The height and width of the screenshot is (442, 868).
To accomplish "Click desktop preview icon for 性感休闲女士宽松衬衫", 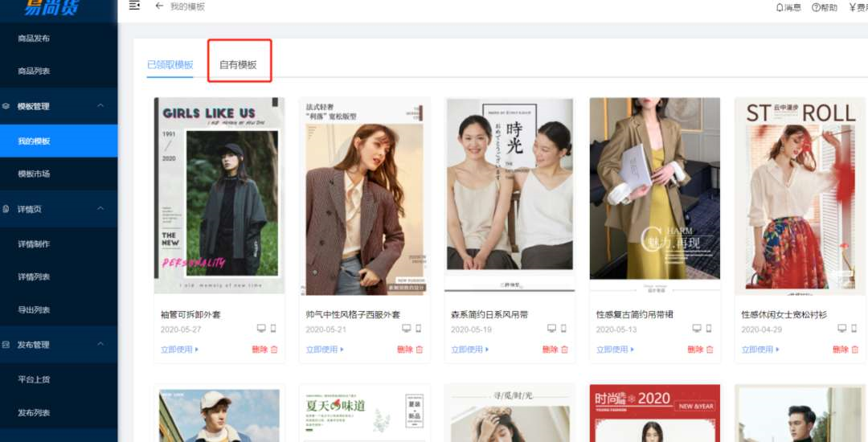I will 842,328.
